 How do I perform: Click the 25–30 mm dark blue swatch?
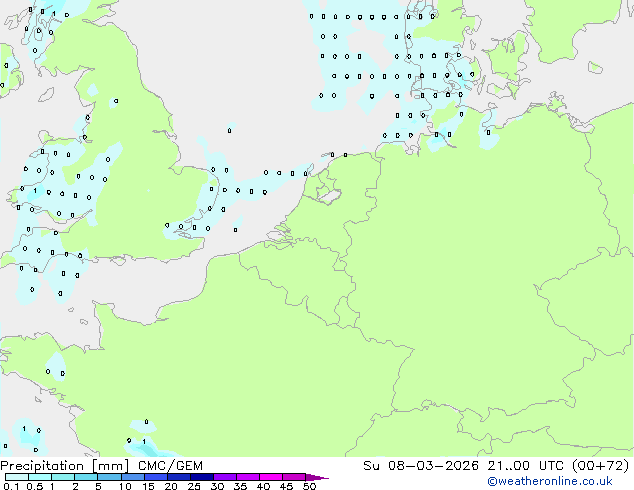point(202,477)
